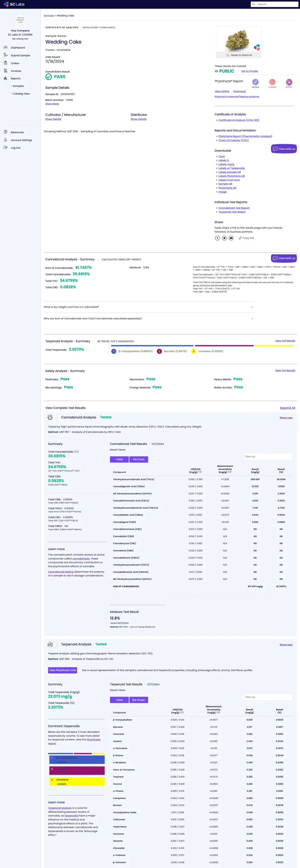This screenshot has height=868, width=300.
Task: Share results via Twitter icon
Action: [x=224, y=238]
